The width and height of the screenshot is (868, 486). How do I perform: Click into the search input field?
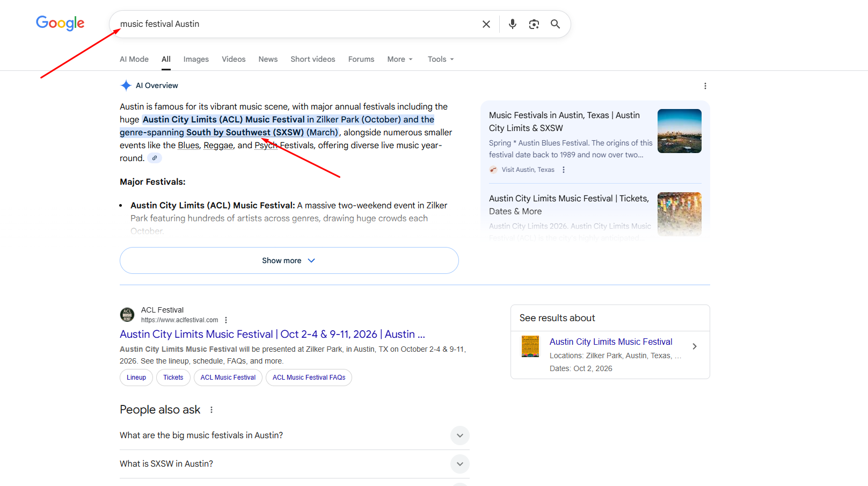point(295,24)
